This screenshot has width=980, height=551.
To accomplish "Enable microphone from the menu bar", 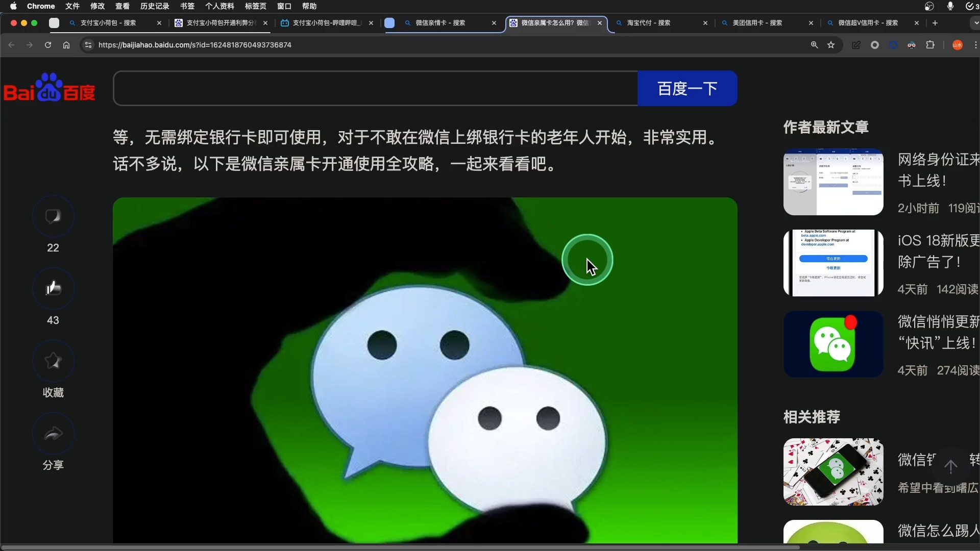I will (950, 6).
